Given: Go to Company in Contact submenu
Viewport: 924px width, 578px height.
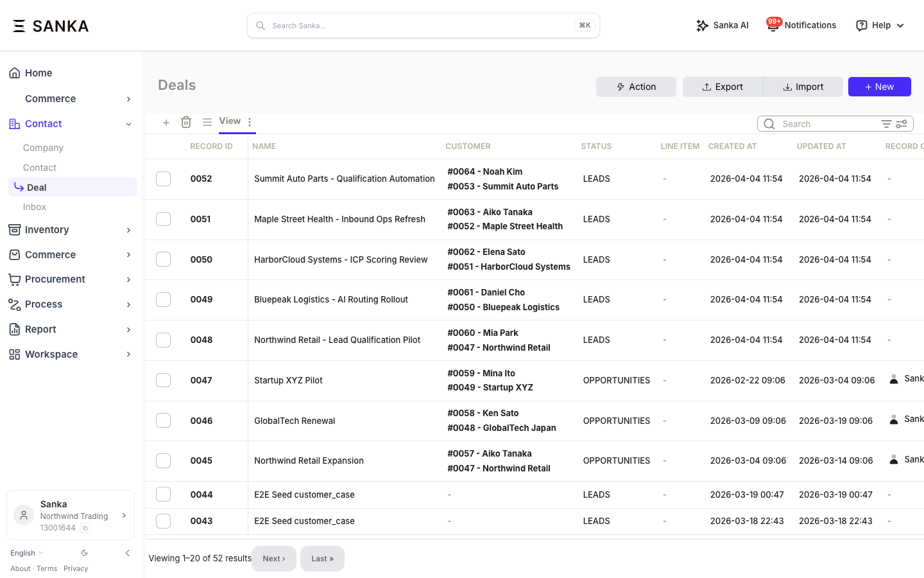Looking at the screenshot, I should [x=43, y=148].
